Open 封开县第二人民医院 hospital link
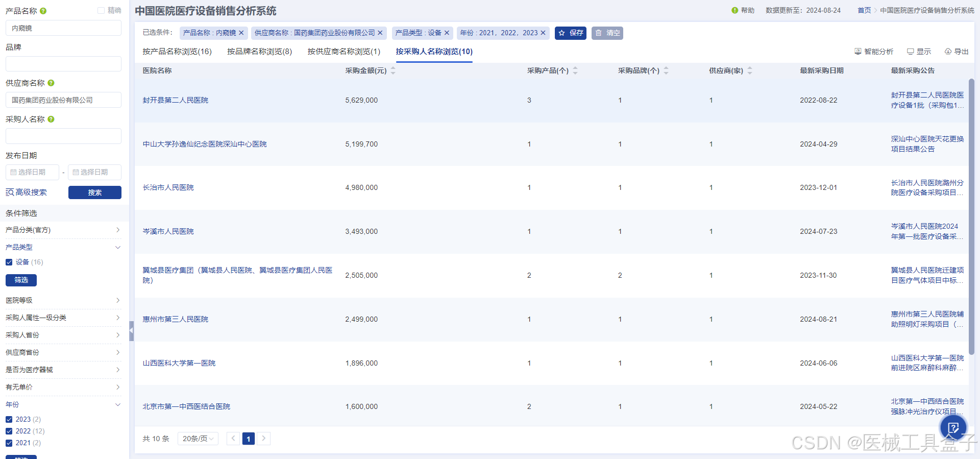Viewport: 980px width, 459px height. (176, 100)
